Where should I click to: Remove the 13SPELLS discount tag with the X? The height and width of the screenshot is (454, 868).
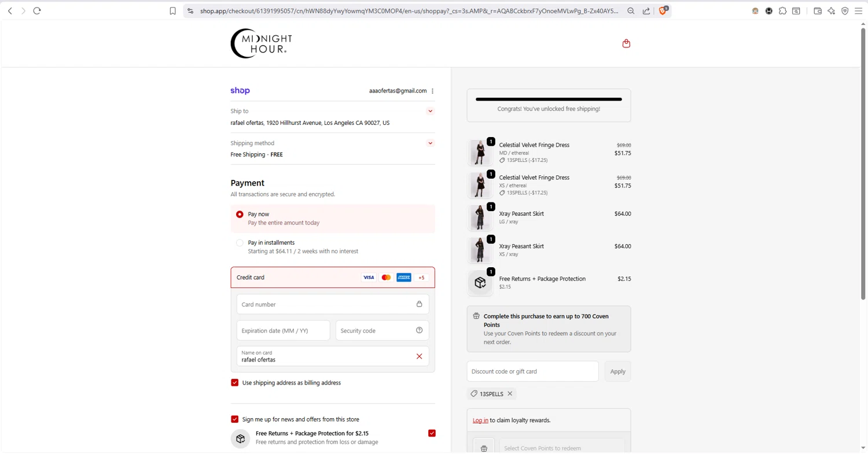coord(510,393)
